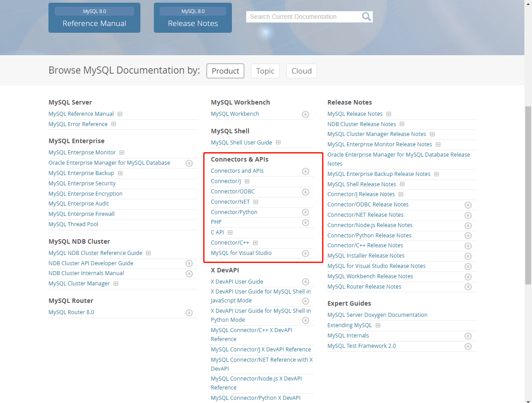532x403 pixels.
Task: Click the arrow icon next to PHP
Action: (x=305, y=222)
